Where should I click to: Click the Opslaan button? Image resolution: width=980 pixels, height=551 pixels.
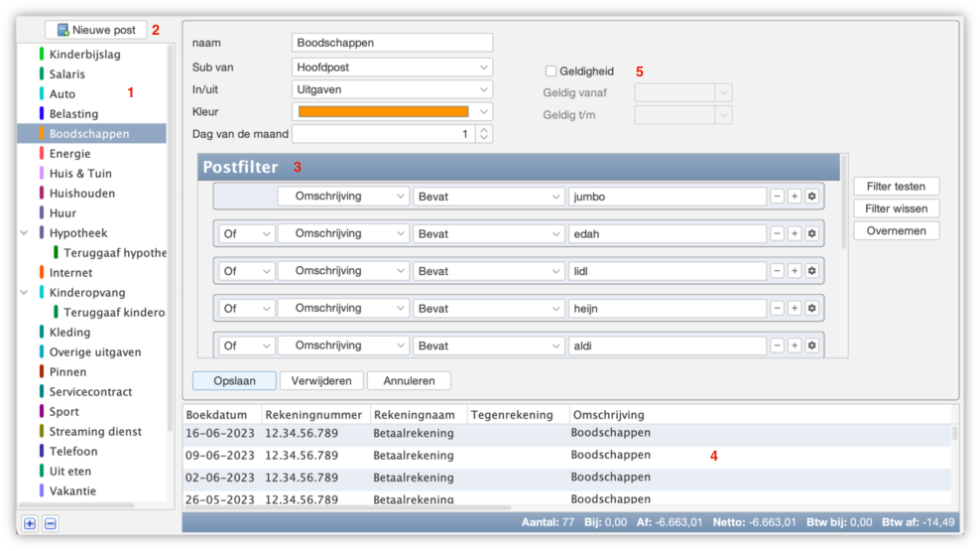[234, 381]
